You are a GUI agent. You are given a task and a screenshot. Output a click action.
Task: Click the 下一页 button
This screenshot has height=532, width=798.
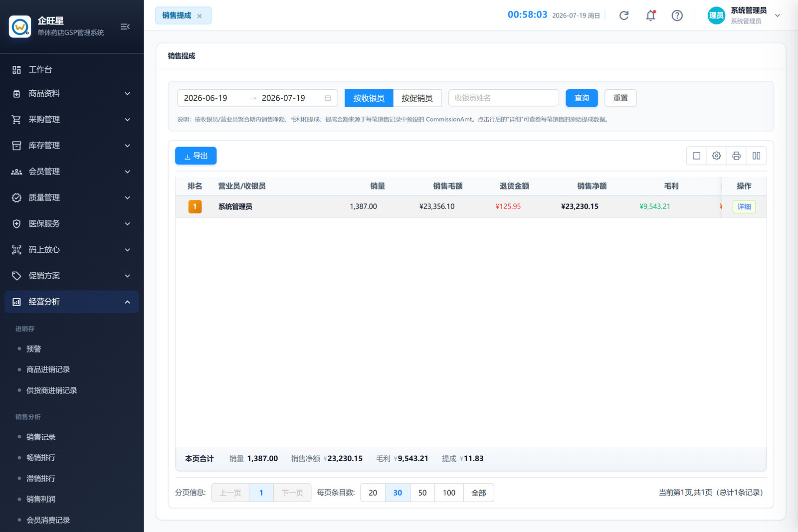click(292, 493)
